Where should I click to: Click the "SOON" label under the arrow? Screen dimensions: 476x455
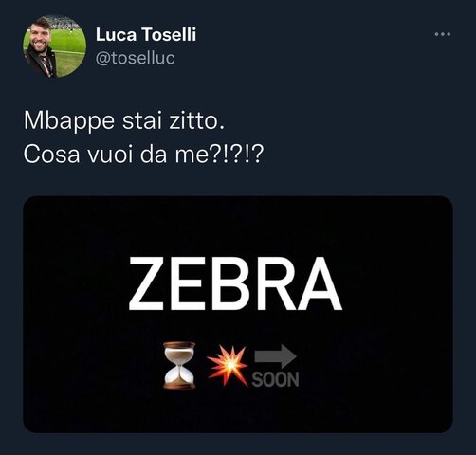(x=275, y=379)
